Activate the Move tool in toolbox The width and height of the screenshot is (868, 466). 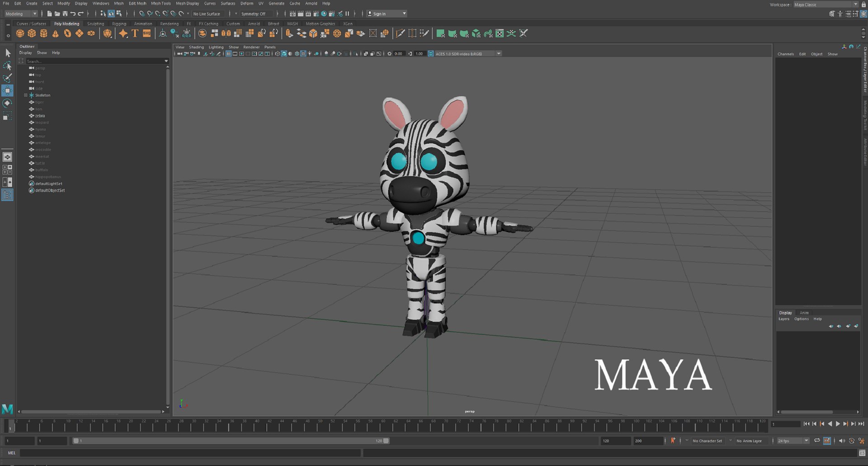[x=7, y=90]
